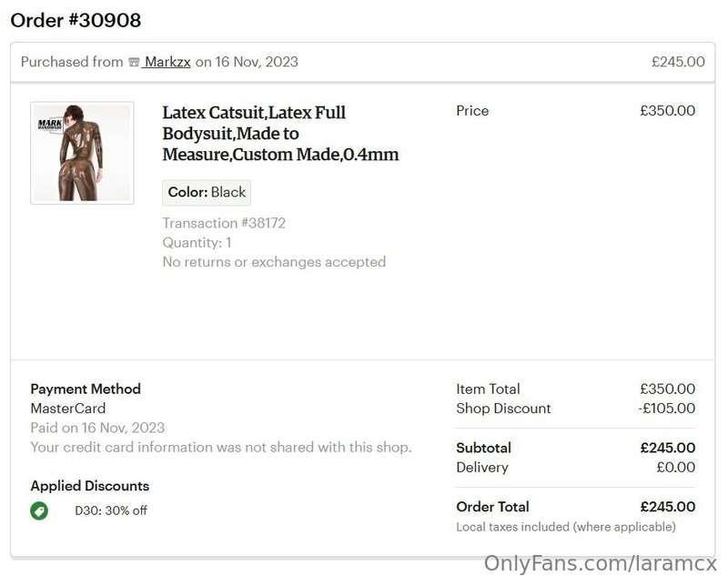Click the Delivery £0.00 line
Image resolution: width=728 pixels, height=586 pixels.
[x=576, y=467]
